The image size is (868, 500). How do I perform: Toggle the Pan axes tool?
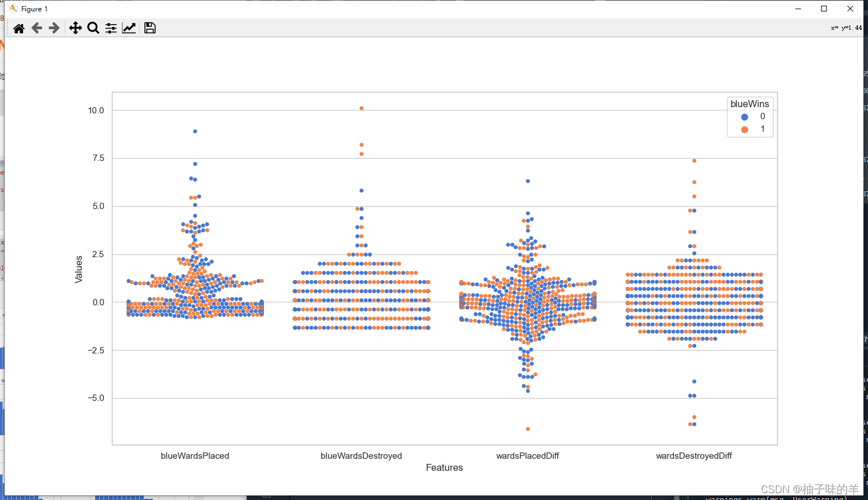click(x=75, y=28)
